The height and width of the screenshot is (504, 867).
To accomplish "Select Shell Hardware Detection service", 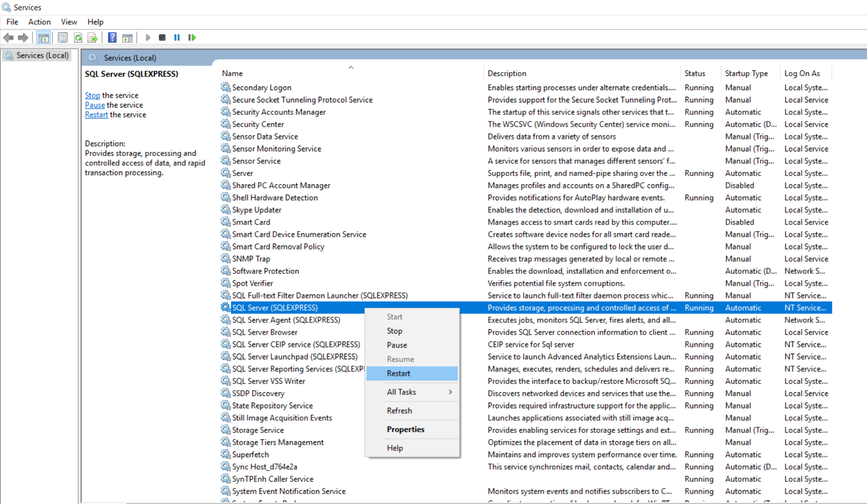I will 526,198.
